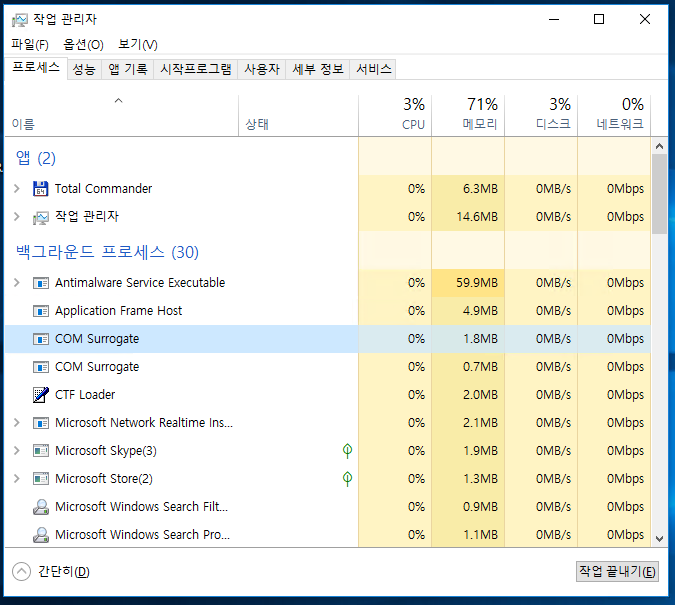Click the Microsoft Windows Search Filt... icon
The image size is (675, 605).
41,507
